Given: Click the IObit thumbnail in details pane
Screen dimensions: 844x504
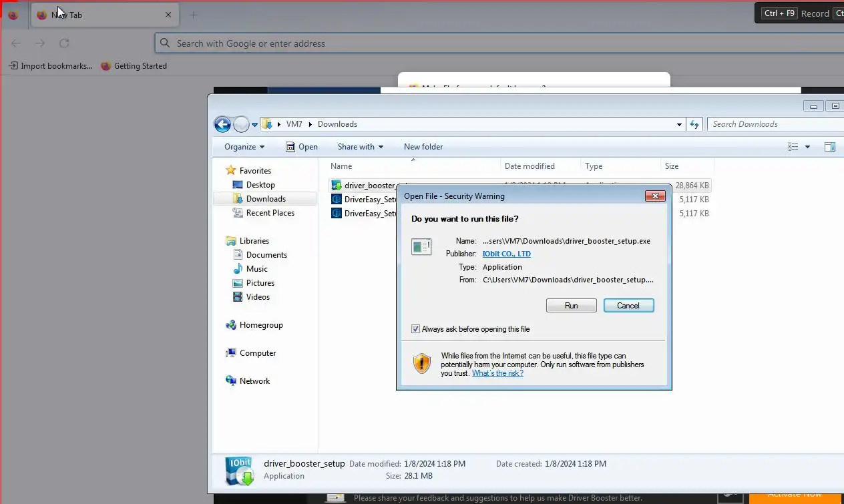Looking at the screenshot, I should (x=239, y=470).
